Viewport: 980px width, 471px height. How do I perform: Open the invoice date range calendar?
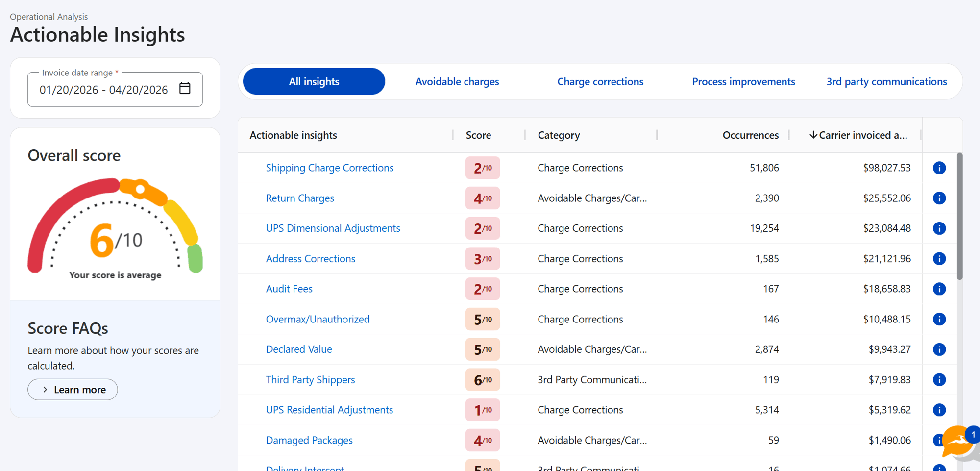point(185,89)
